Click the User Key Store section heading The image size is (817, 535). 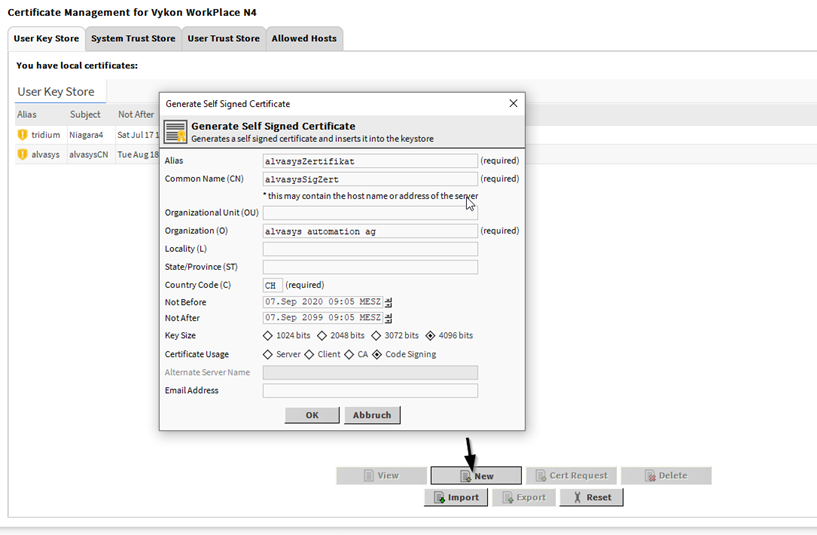pyautogui.click(x=56, y=92)
